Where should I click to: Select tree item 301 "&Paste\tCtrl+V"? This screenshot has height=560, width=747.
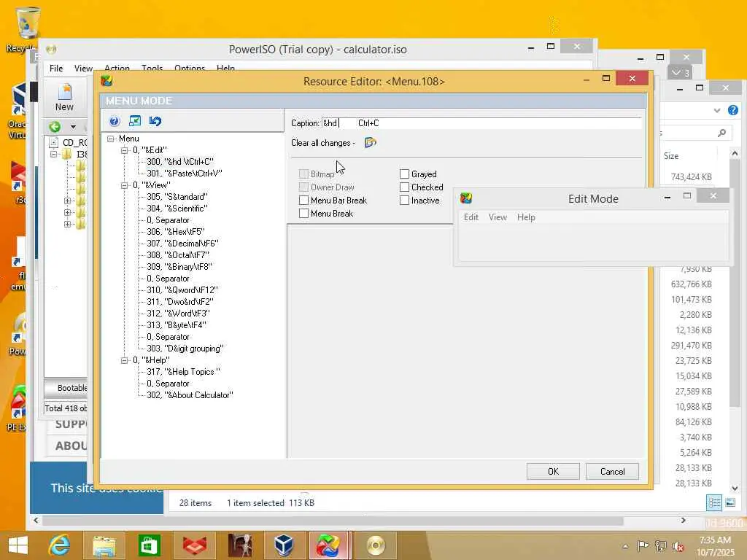click(x=185, y=174)
